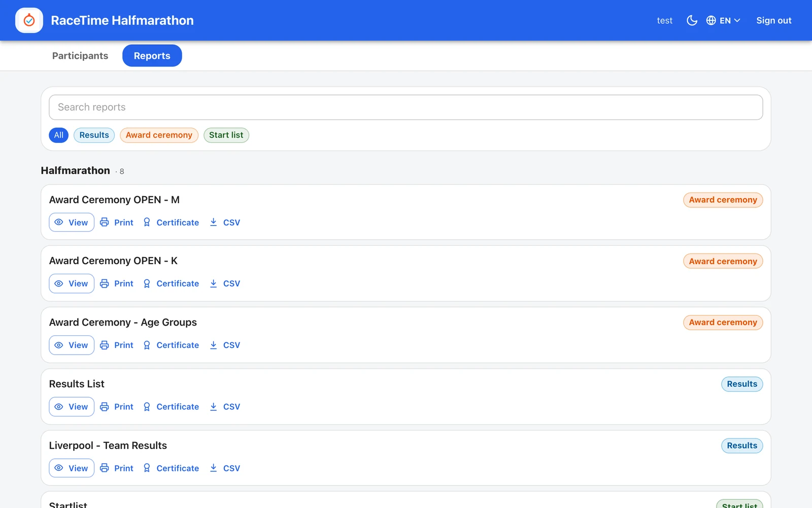Click the Liverpool - Team Results title
The height and width of the screenshot is (508, 812).
(x=108, y=446)
